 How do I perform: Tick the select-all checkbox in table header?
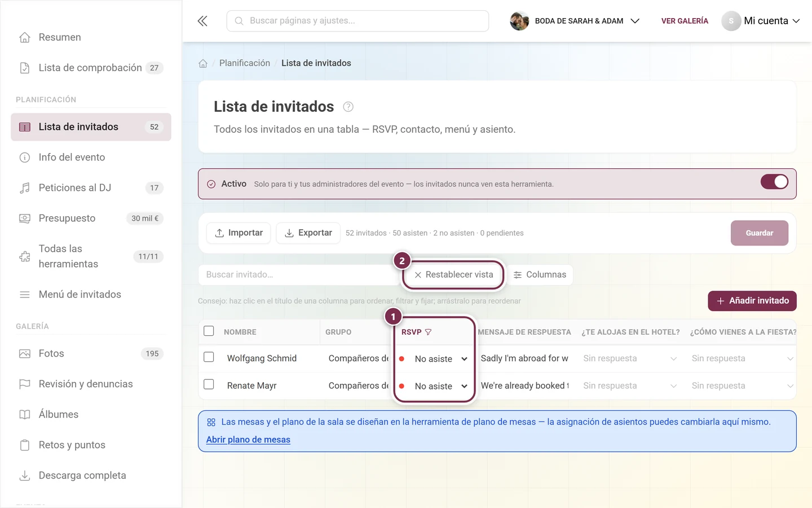[x=209, y=331]
